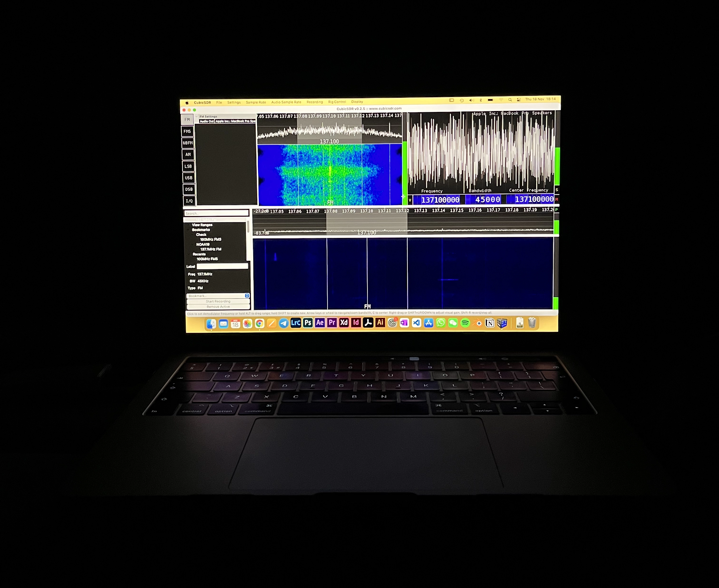Launch Blender from the dock

tap(477, 323)
